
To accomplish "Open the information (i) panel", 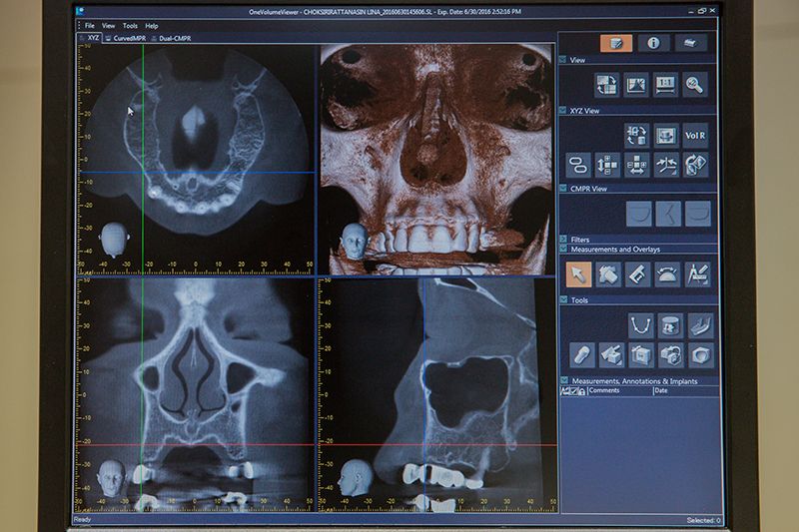I will point(653,43).
